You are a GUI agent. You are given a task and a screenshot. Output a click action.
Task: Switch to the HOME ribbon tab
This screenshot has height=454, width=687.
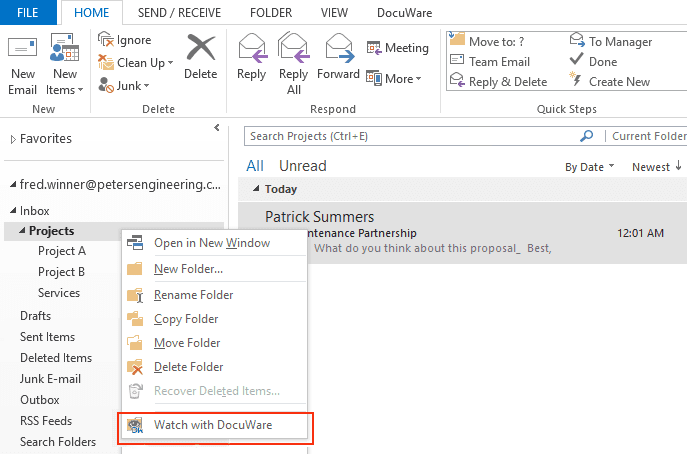pyautogui.click(x=92, y=13)
